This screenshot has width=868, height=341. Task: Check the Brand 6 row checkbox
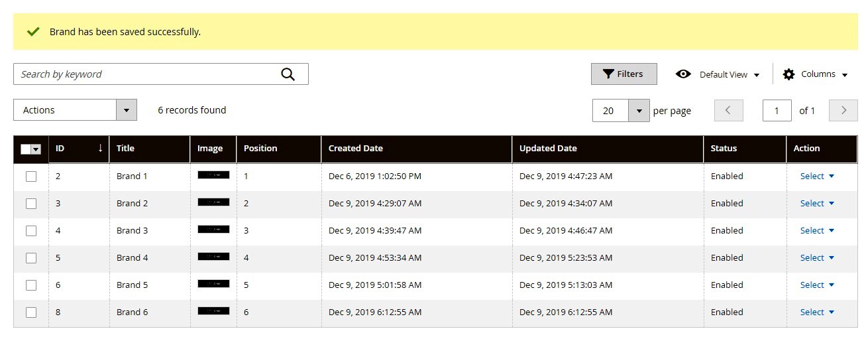[x=31, y=312]
